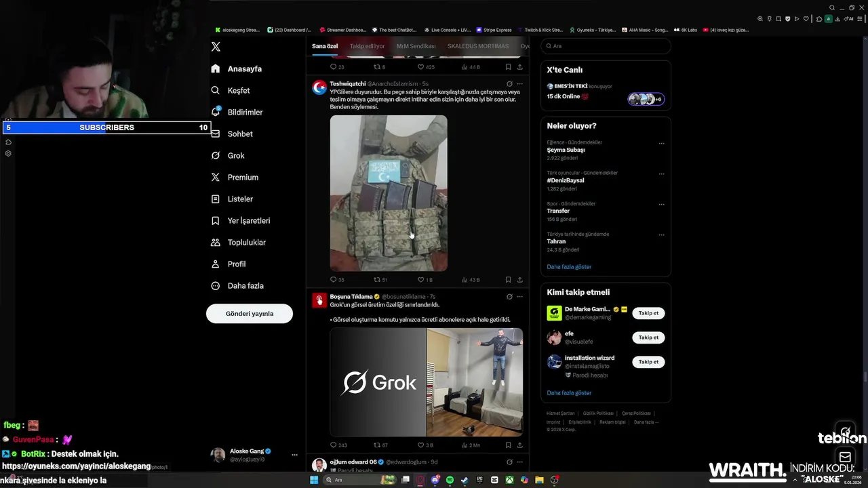This screenshot has height=488, width=868.
Task: Open the Stripe Express browser tab
Action: [x=494, y=30]
